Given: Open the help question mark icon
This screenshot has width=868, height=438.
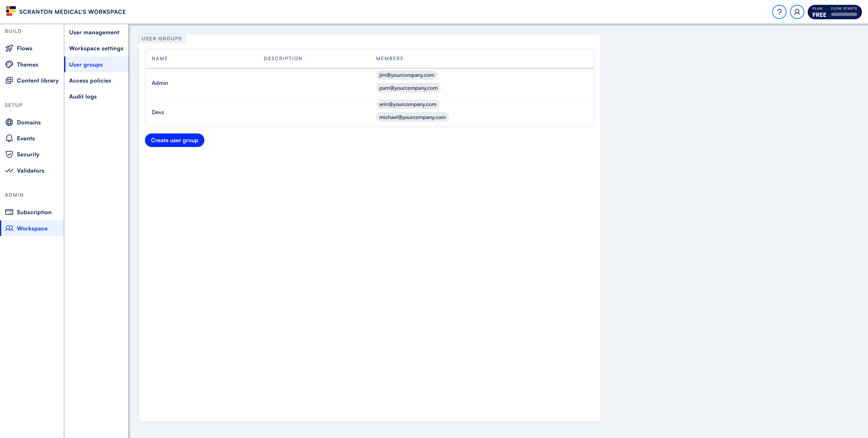Looking at the screenshot, I should coord(779,12).
